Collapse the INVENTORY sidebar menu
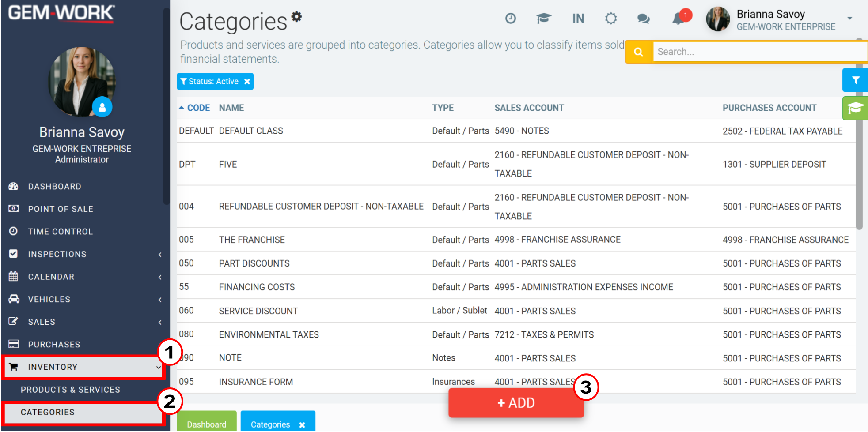 pos(83,367)
